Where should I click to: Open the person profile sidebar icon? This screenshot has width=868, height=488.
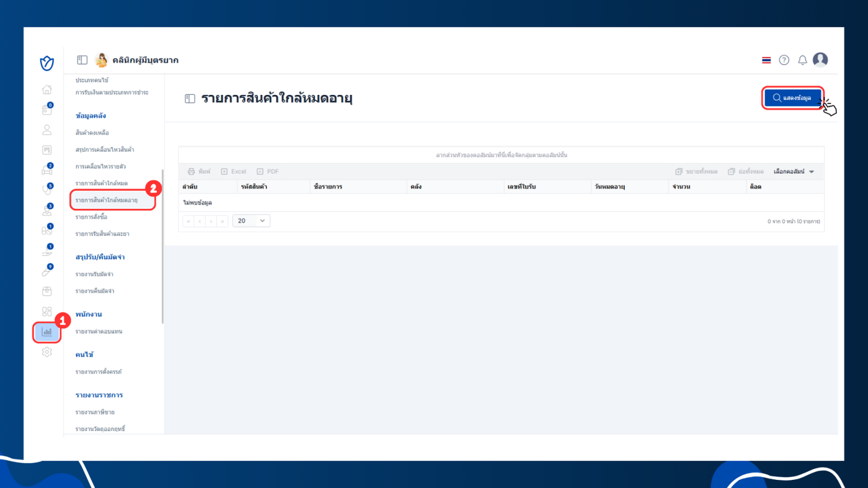pyautogui.click(x=46, y=130)
